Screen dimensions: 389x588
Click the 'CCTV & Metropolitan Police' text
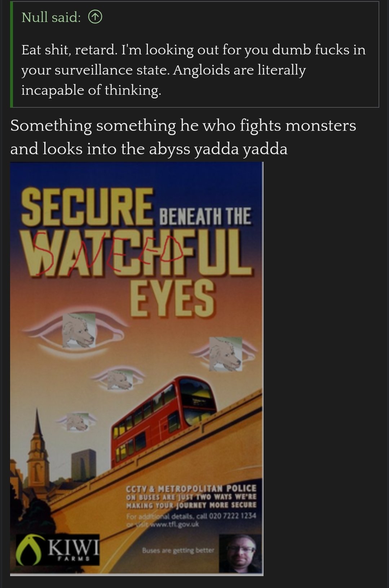point(191,489)
